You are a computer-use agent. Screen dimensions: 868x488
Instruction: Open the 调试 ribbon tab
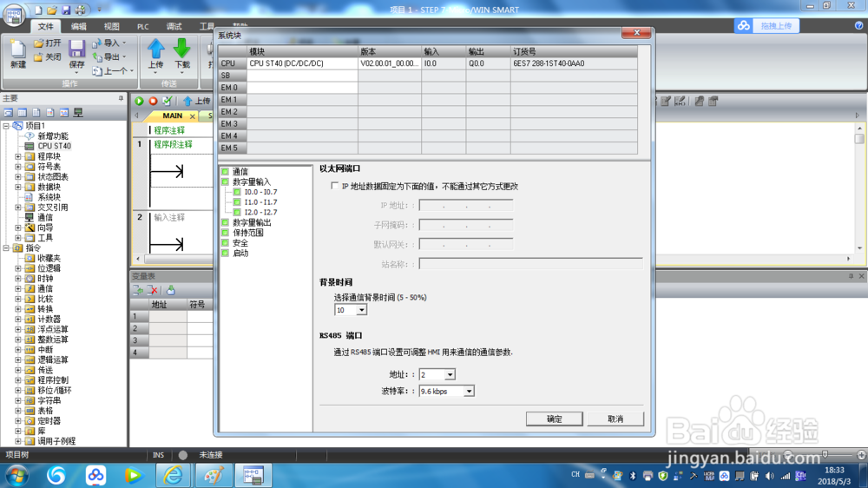(x=174, y=27)
